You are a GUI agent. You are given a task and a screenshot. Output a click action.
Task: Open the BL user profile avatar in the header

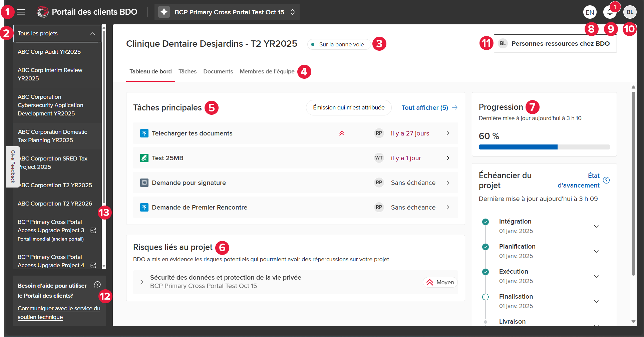click(630, 12)
